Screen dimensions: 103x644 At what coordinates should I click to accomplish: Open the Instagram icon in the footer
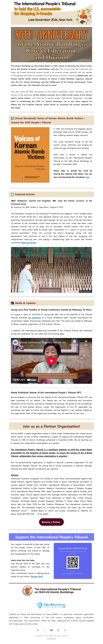(58, 630)
